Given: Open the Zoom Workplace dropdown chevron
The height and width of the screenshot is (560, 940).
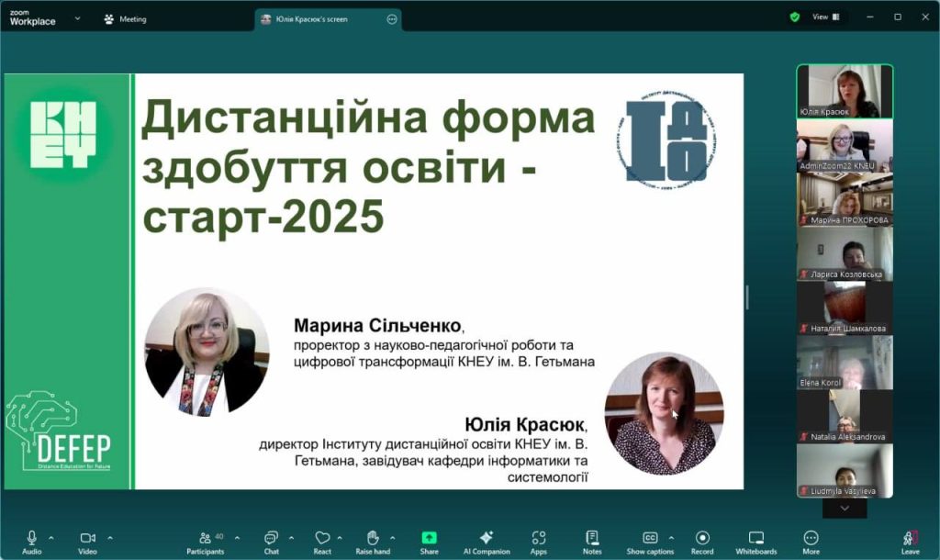Looking at the screenshot, I should pyautogui.click(x=76, y=18).
